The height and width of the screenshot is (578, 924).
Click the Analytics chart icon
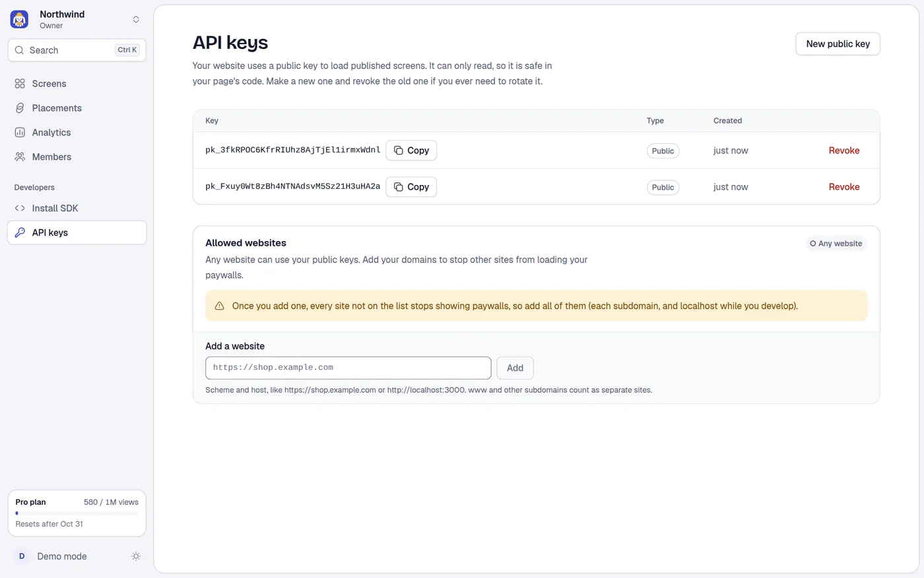(x=20, y=133)
